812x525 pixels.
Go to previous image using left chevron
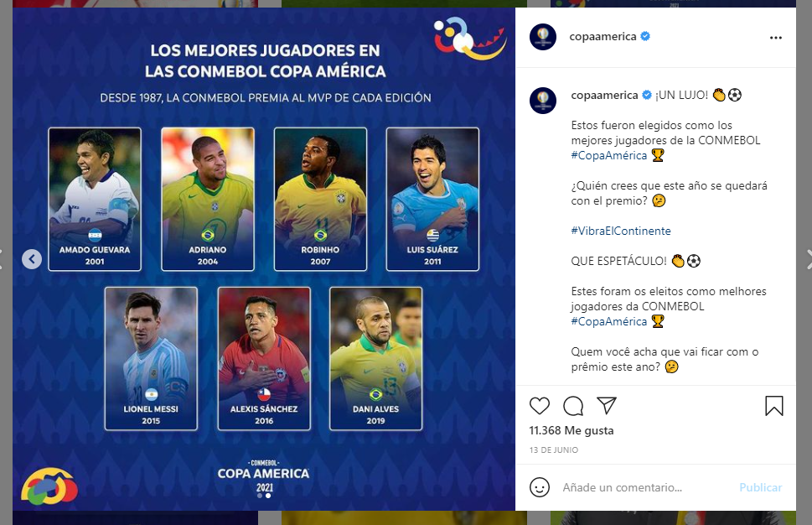[32, 258]
